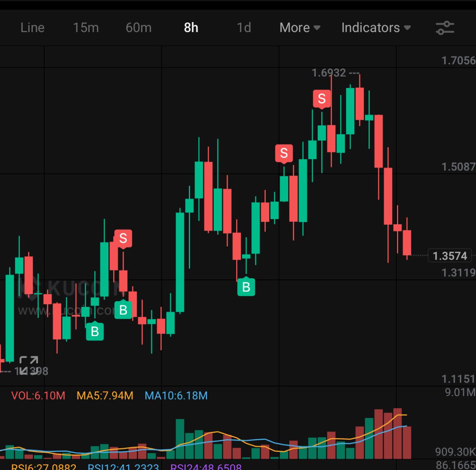Tap the fullscreen expand icon
476x470 pixels.
(x=29, y=366)
